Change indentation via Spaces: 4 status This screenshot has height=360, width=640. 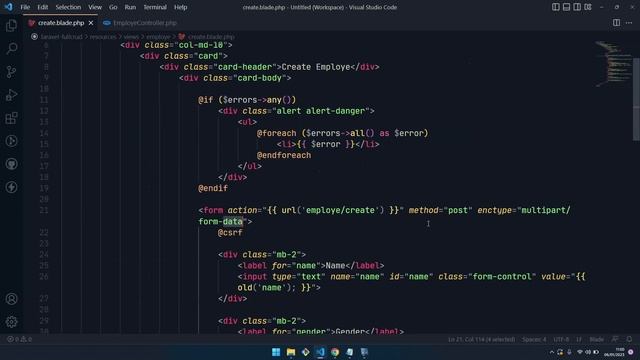534,339
